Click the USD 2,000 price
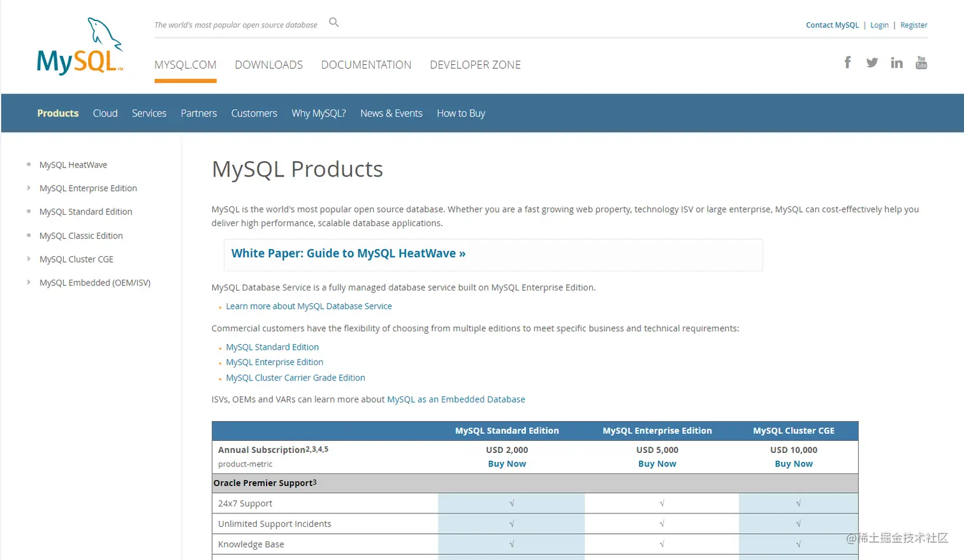964x560 pixels. [507, 450]
